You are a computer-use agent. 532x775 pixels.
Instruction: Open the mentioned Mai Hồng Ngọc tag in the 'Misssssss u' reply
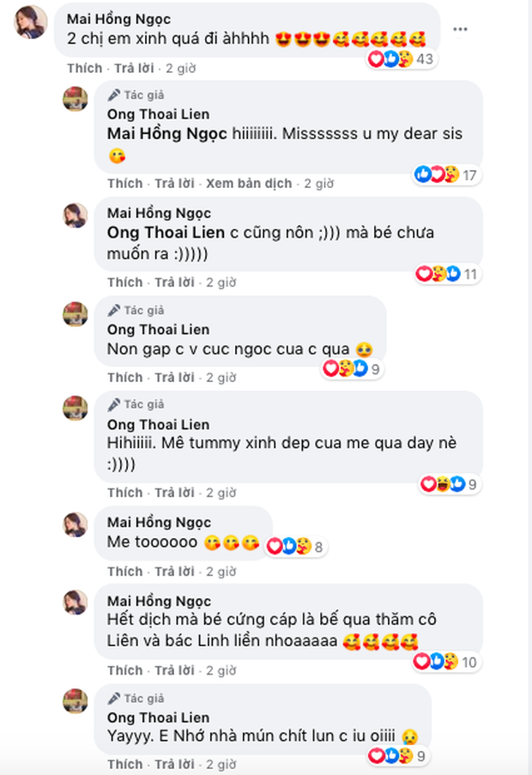(167, 133)
